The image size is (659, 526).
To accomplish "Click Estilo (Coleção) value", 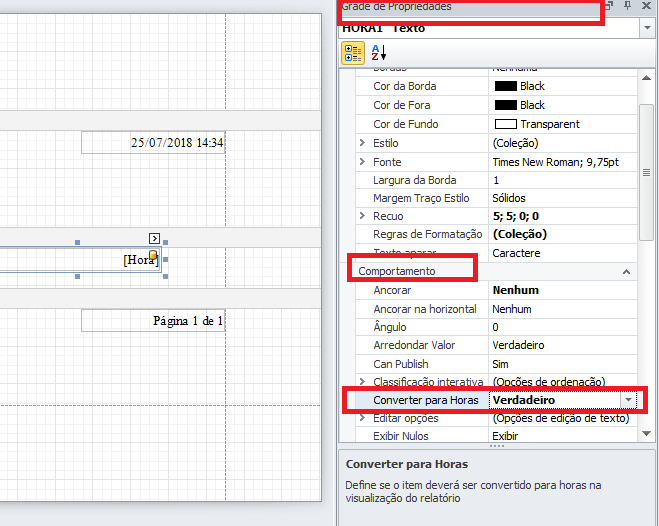I will (x=563, y=143).
